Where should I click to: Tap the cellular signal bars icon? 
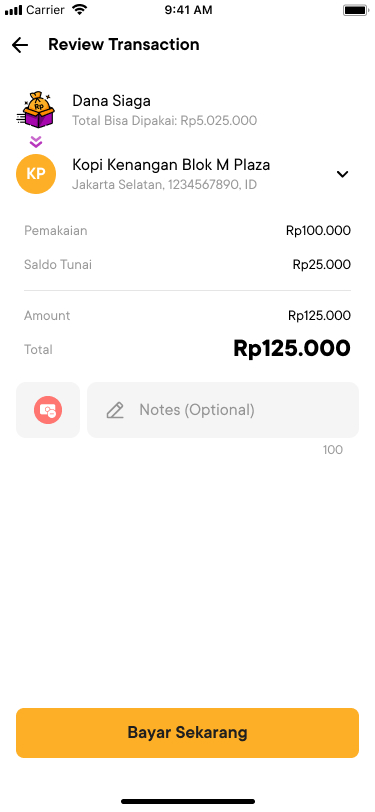click(x=13, y=10)
